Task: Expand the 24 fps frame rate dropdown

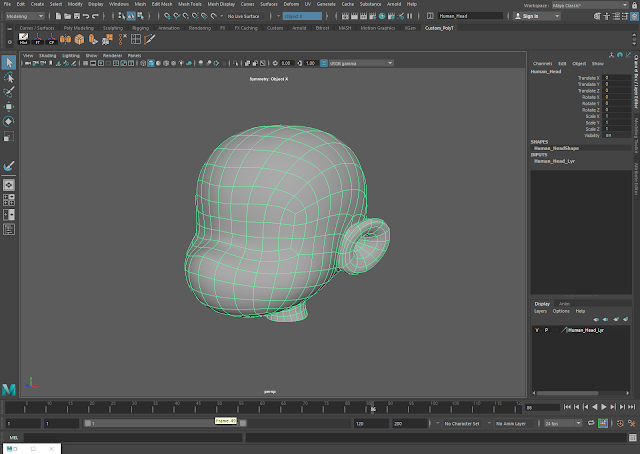Action: [560, 424]
